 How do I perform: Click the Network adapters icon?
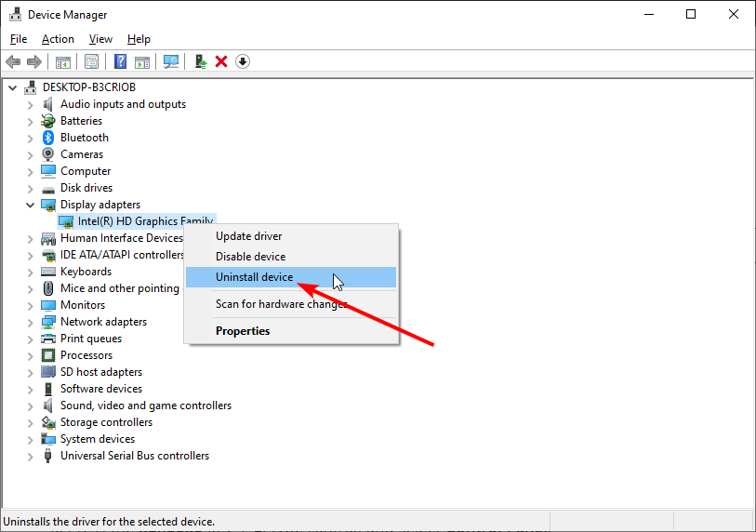click(x=48, y=322)
